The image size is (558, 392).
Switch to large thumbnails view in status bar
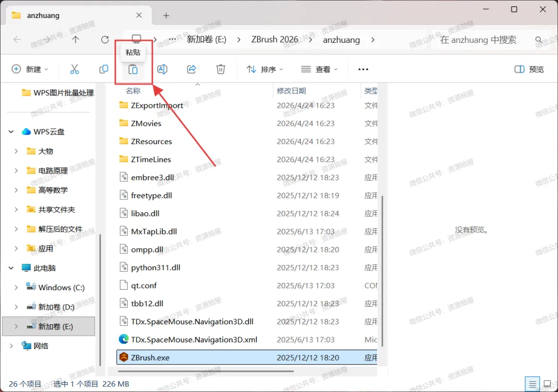547,384
